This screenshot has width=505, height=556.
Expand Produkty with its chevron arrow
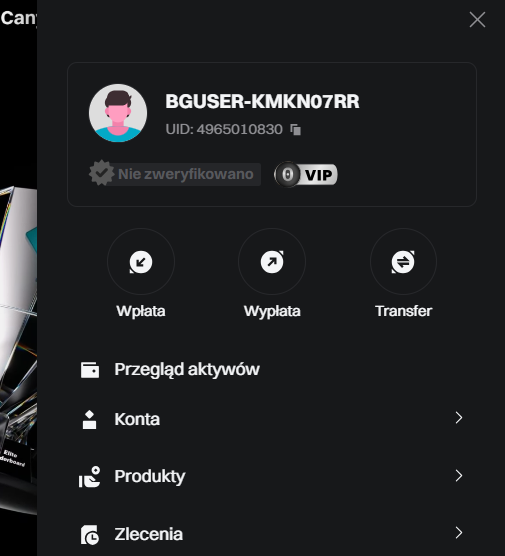[x=459, y=476]
